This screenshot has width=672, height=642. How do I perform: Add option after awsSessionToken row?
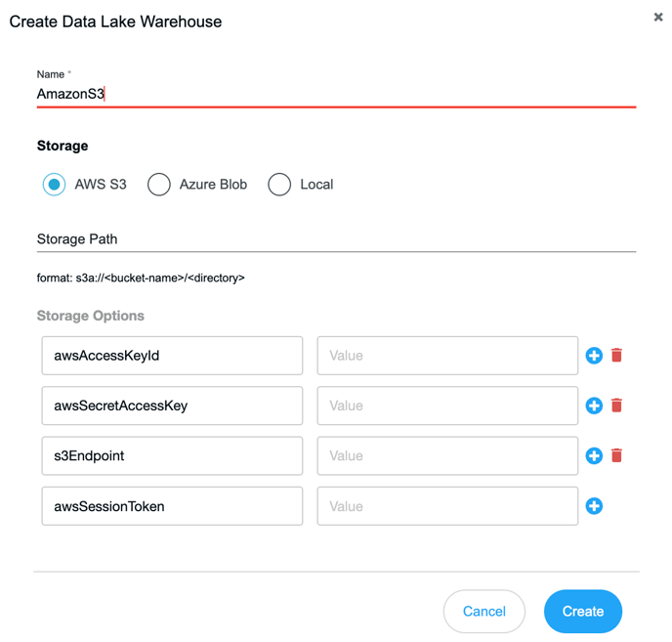click(594, 506)
